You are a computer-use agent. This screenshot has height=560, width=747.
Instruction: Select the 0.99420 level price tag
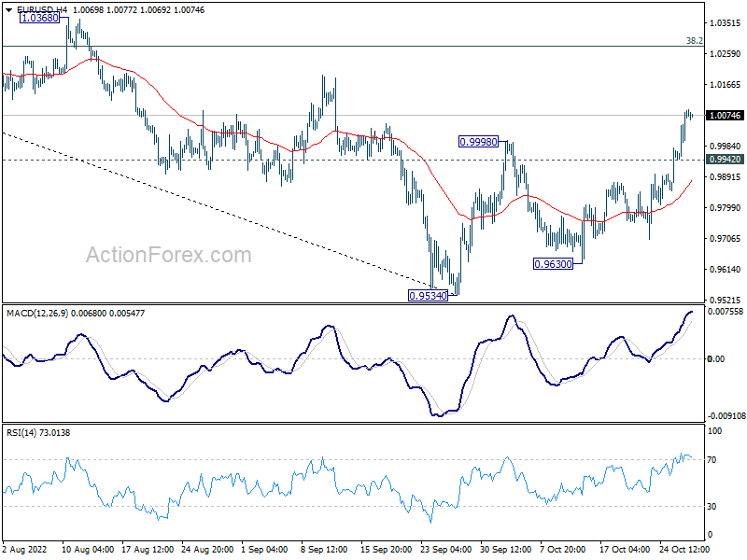pos(726,160)
